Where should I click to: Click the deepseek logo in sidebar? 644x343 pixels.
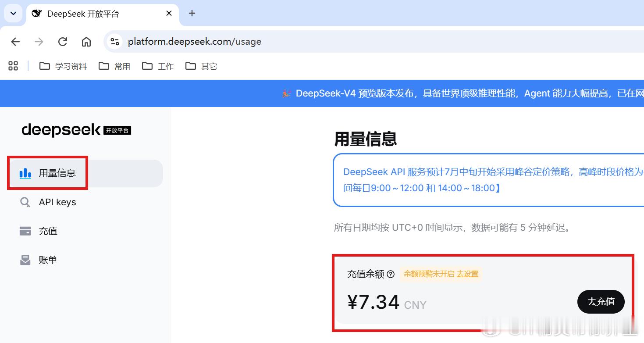click(x=61, y=130)
